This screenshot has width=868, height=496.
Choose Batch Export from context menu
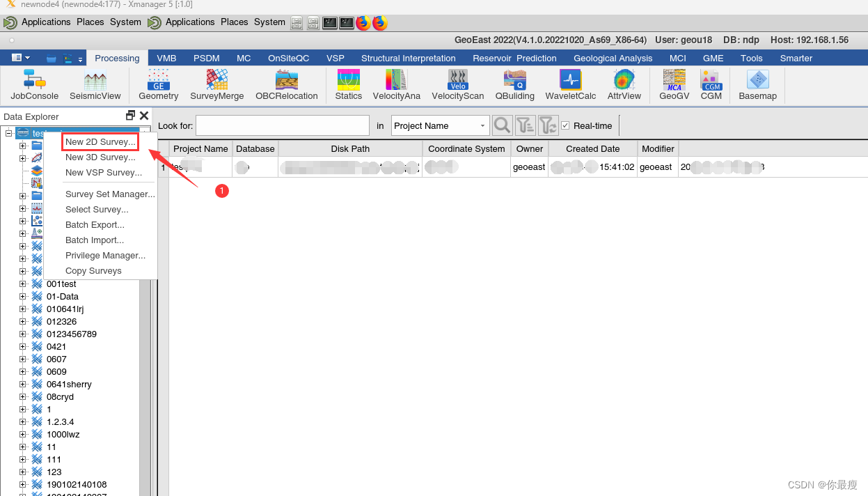95,225
